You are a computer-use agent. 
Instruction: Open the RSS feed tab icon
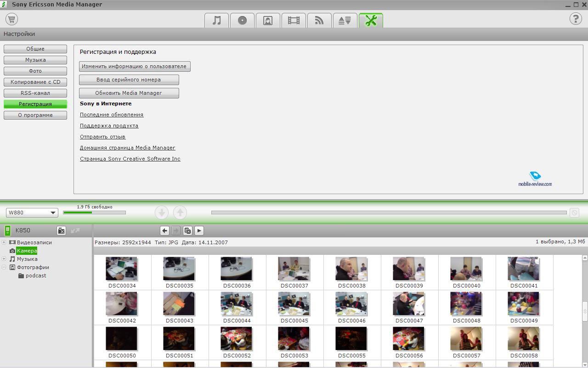319,20
